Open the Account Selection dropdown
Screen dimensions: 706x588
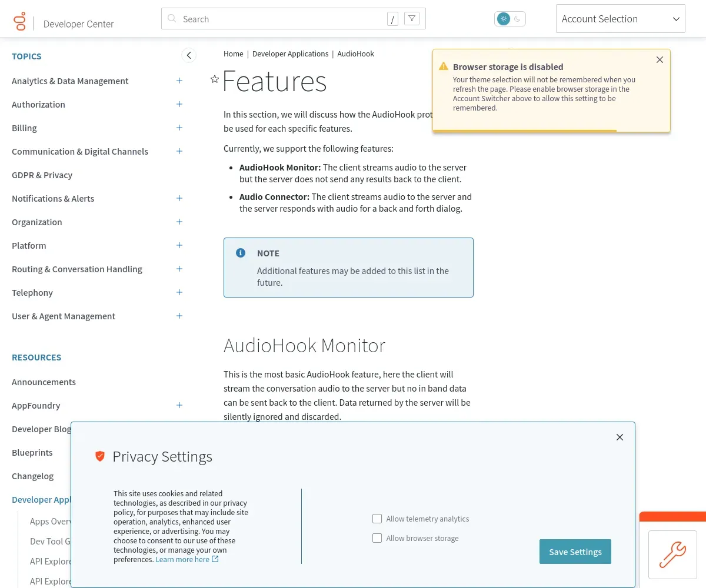click(x=621, y=19)
